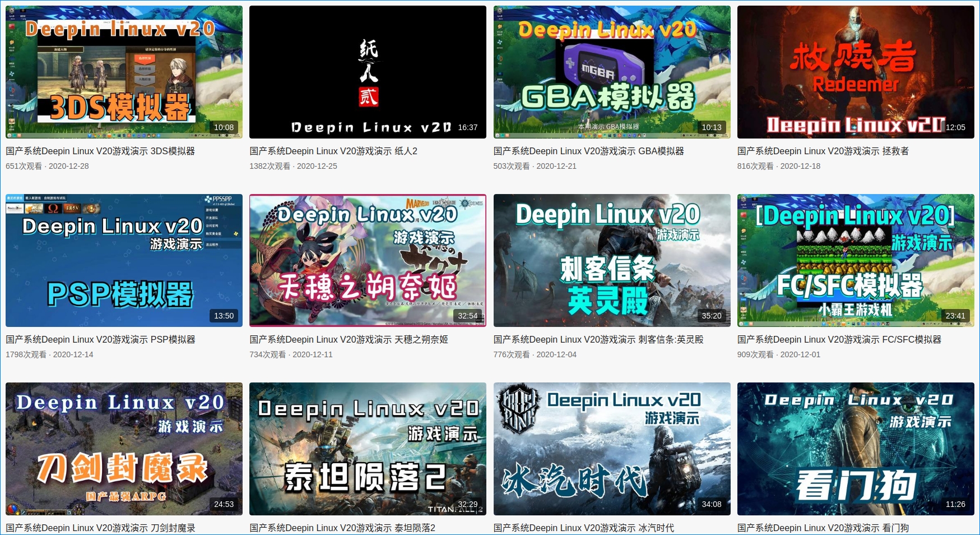Click the 13:50 duration badge
The image size is (980, 535).
[224, 316]
